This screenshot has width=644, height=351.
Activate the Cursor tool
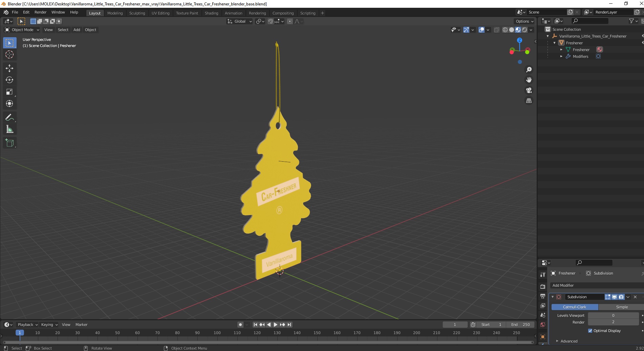click(9, 54)
